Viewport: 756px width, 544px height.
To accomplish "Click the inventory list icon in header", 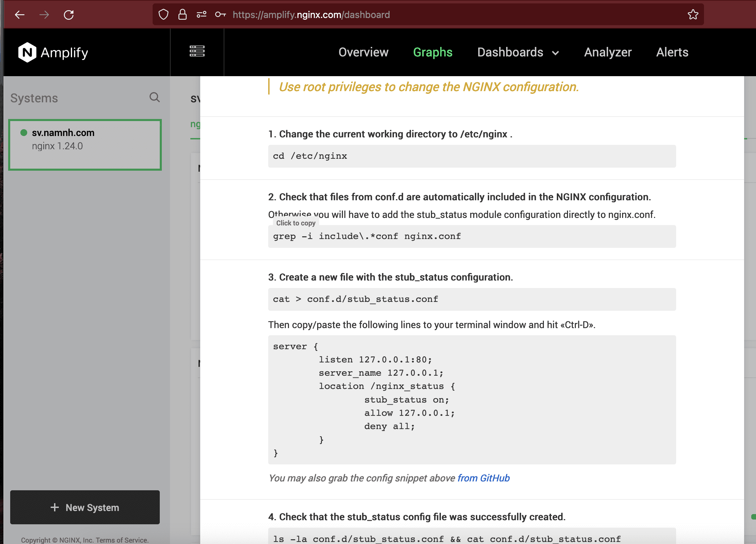I will click(197, 51).
